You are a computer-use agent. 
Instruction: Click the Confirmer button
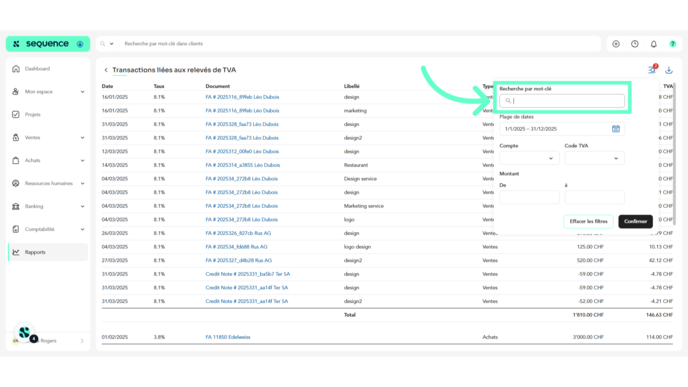point(635,222)
